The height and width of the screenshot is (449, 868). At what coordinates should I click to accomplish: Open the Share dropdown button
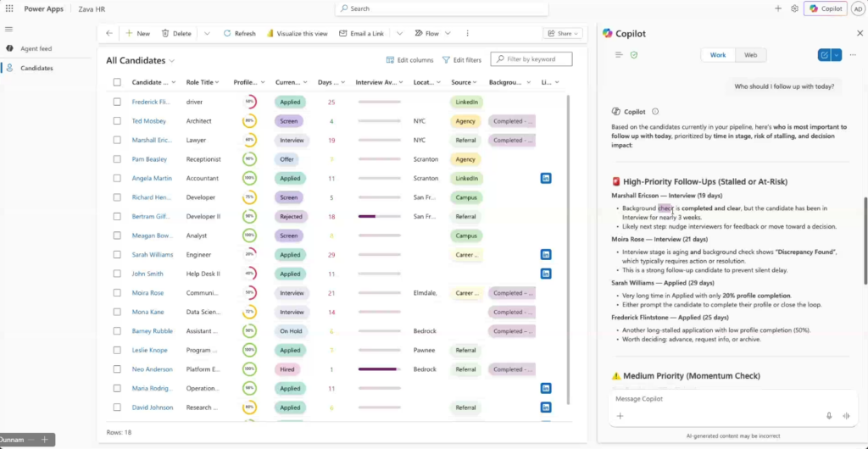coord(563,33)
